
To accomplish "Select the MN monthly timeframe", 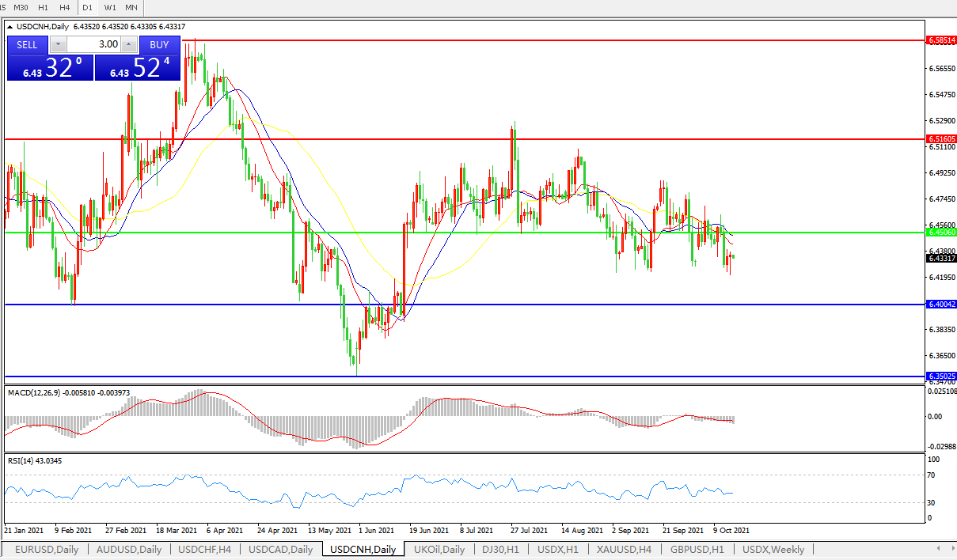I will (x=131, y=7).
